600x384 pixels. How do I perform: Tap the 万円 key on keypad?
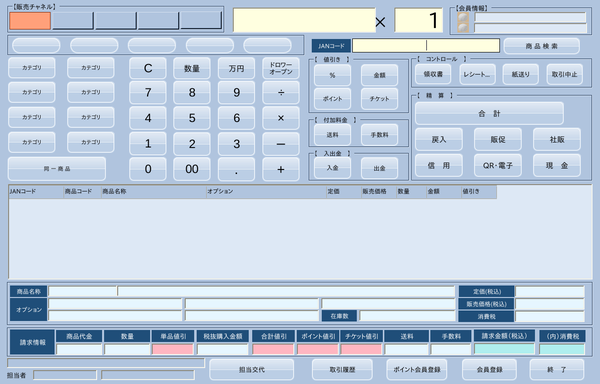(236, 68)
